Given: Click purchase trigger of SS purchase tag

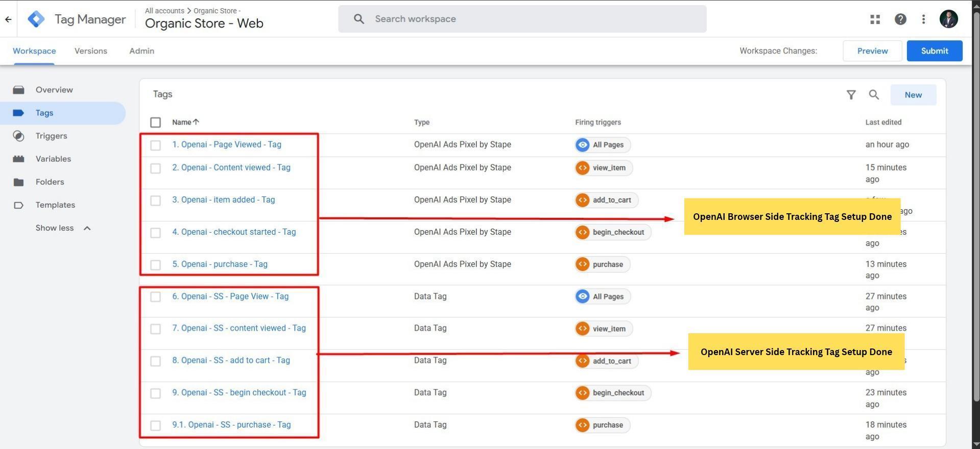Looking at the screenshot, I should pos(603,425).
